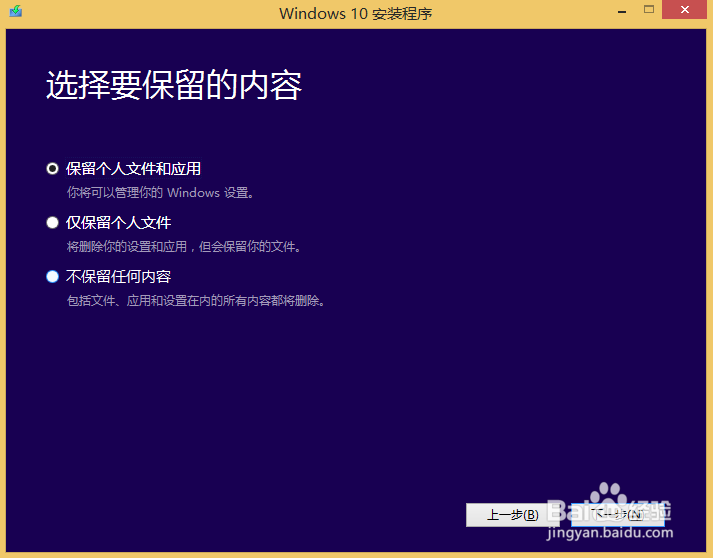Click the heading 选择要保留的内容
The width and height of the screenshot is (713, 558).
click(174, 85)
